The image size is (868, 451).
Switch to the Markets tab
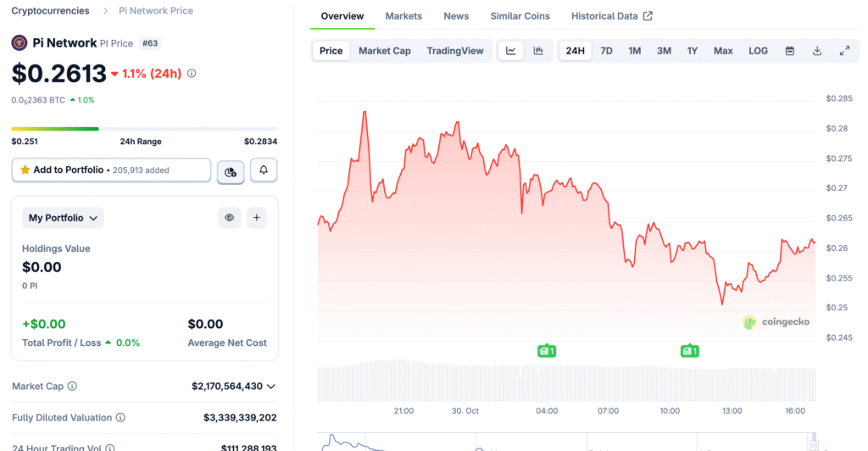point(403,16)
